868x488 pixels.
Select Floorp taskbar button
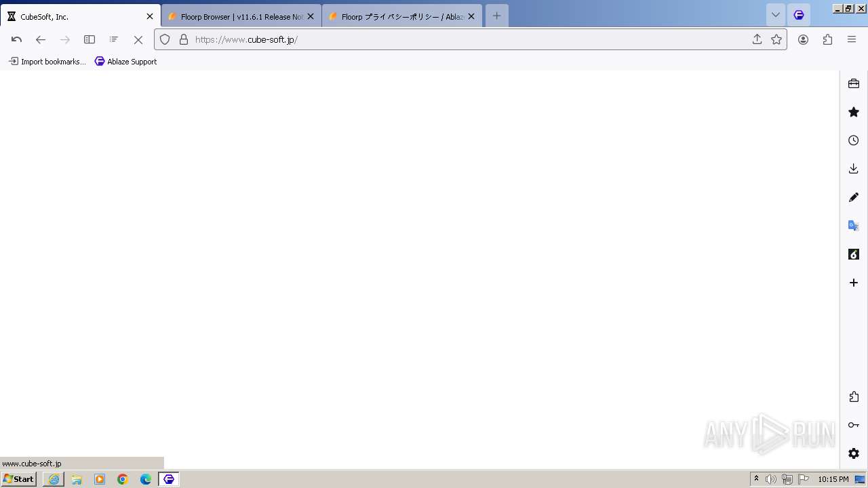[169, 479]
